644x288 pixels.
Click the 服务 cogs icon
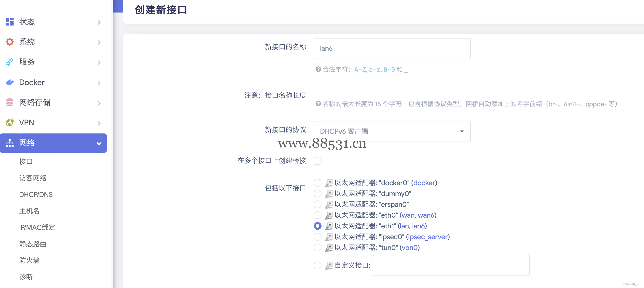(10, 62)
